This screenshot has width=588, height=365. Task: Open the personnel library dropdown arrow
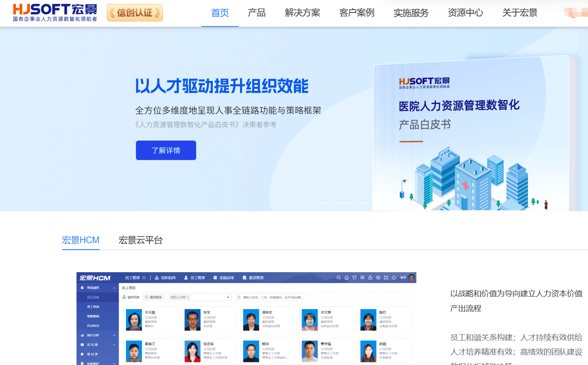click(228, 297)
